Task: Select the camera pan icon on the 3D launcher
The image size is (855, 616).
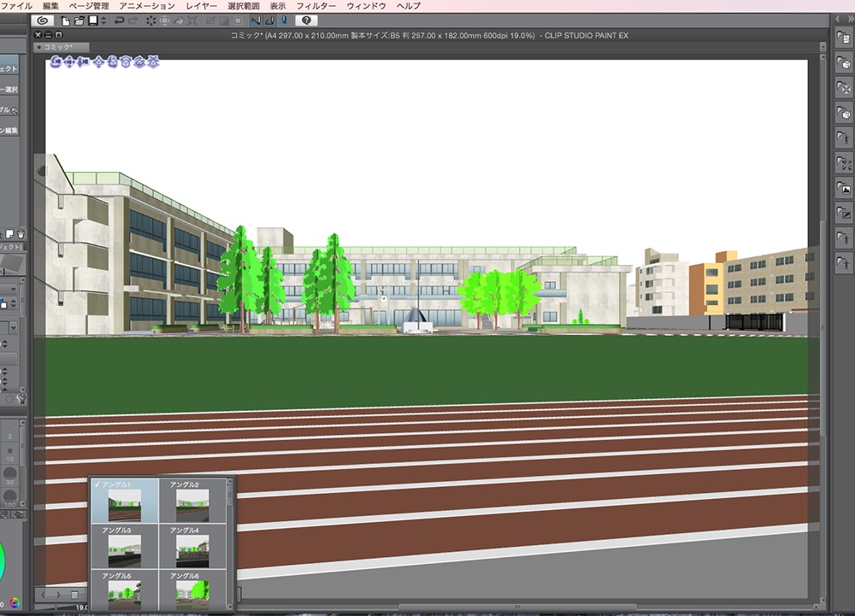Action: [69, 63]
